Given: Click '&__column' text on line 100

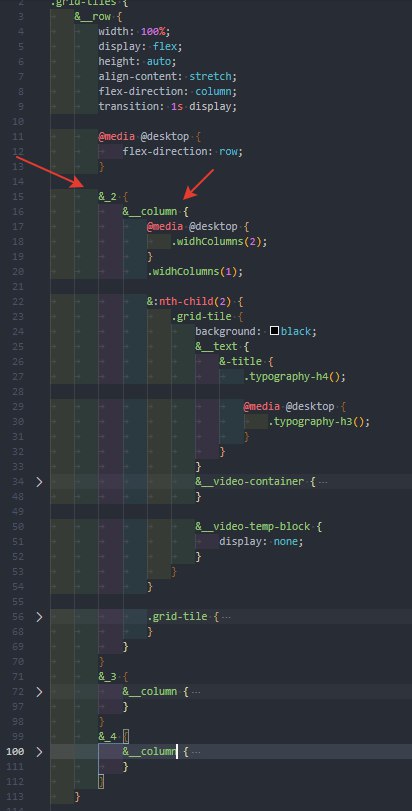Looking at the screenshot, I should coord(149,752).
